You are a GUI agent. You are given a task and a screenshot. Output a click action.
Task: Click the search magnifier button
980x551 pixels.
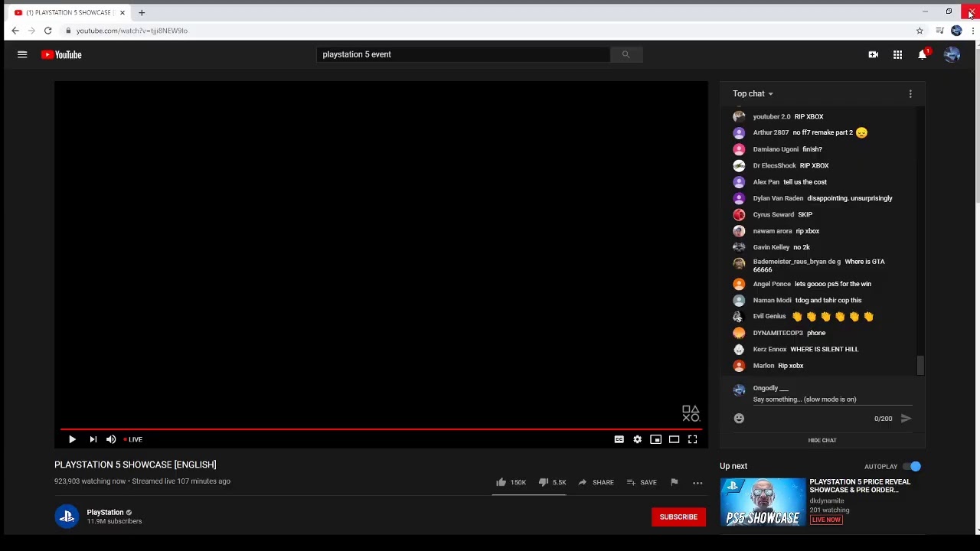[x=626, y=54]
